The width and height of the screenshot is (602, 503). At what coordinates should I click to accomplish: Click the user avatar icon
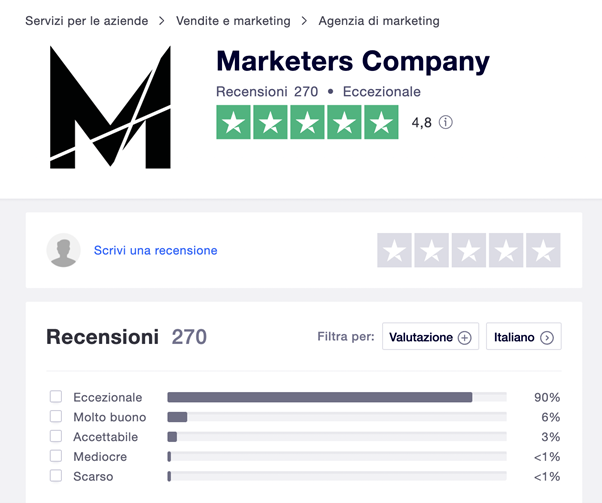tap(64, 251)
